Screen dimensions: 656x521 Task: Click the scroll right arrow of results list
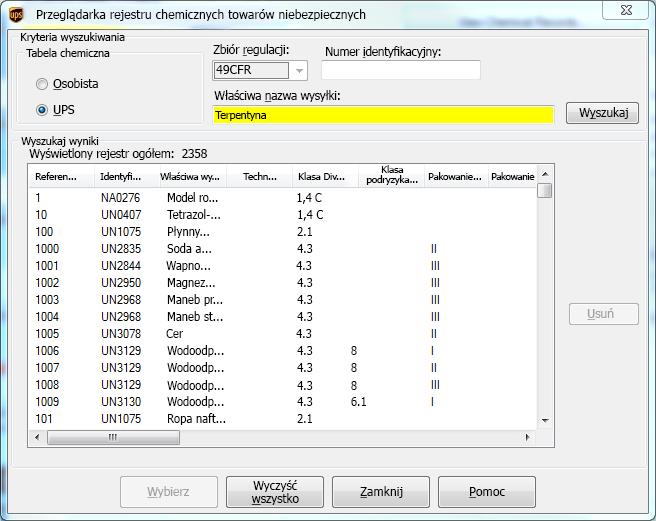(x=528, y=438)
